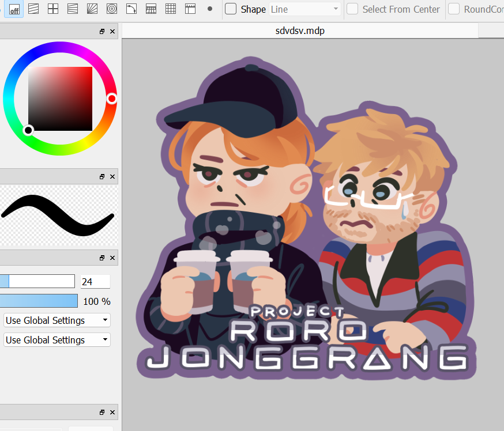Click the black picker handle in the color square

click(x=28, y=130)
